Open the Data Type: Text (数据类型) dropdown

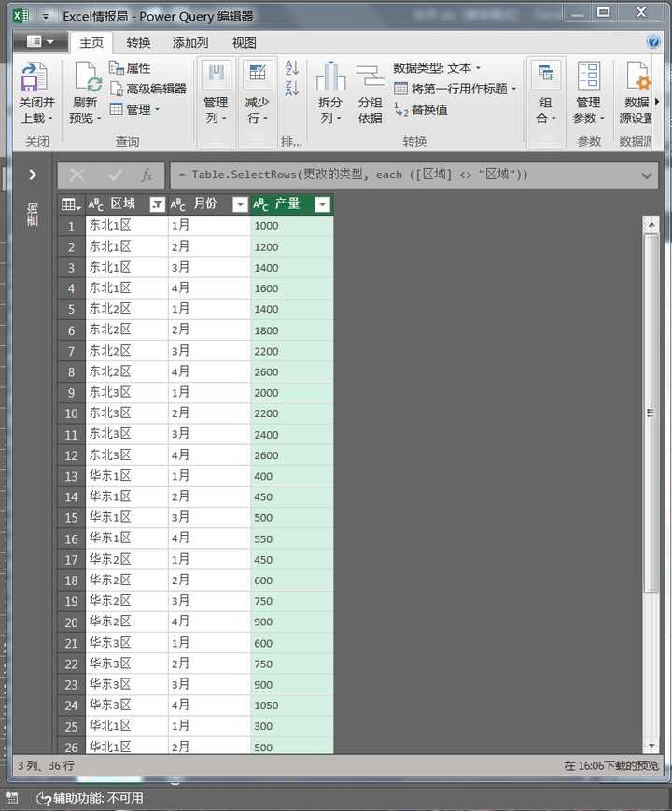click(x=437, y=68)
